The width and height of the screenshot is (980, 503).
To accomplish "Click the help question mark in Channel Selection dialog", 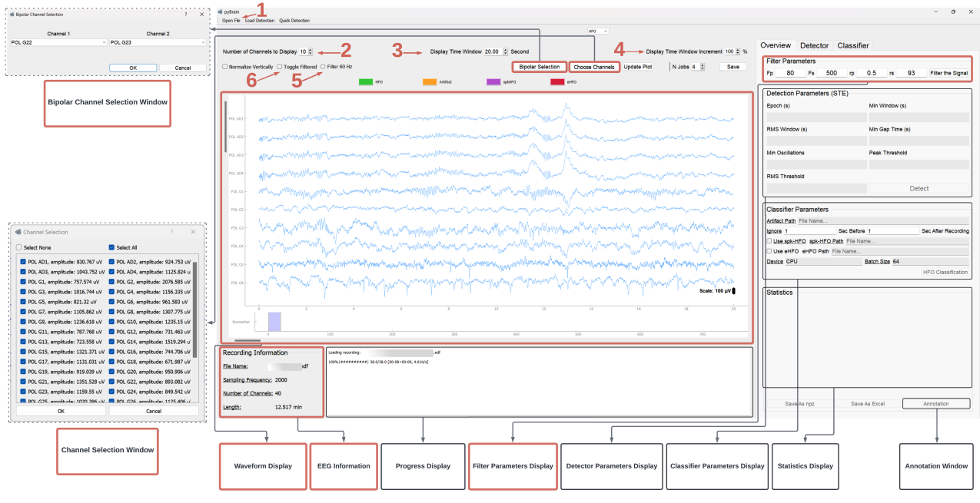I will pyautogui.click(x=171, y=231).
